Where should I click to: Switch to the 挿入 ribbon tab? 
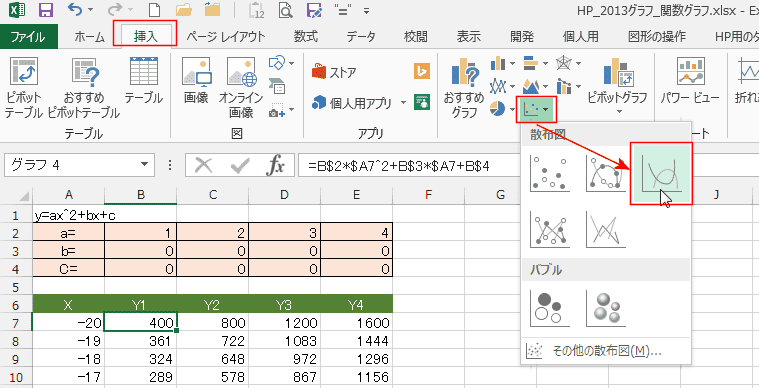[x=145, y=36]
